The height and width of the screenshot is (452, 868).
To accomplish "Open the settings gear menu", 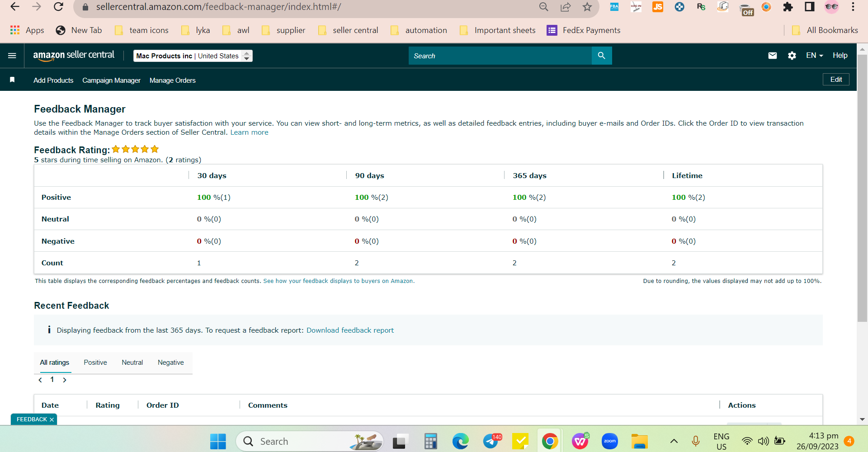I will tap(792, 56).
